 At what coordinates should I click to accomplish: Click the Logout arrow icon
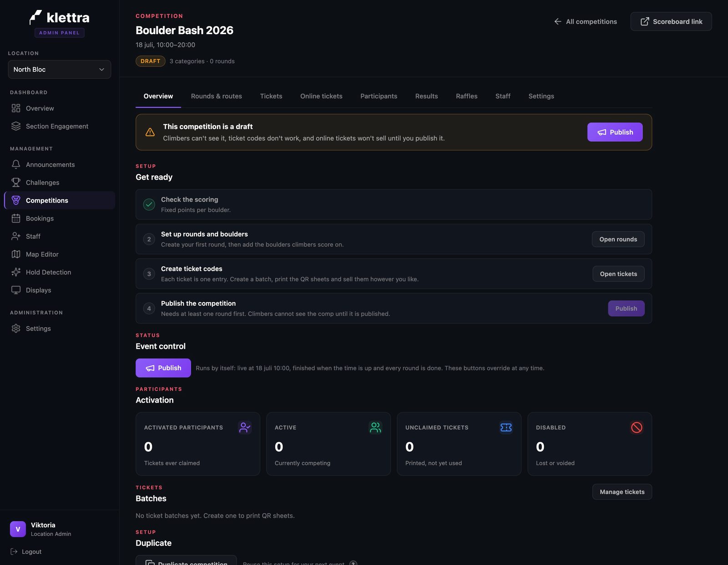click(x=14, y=551)
